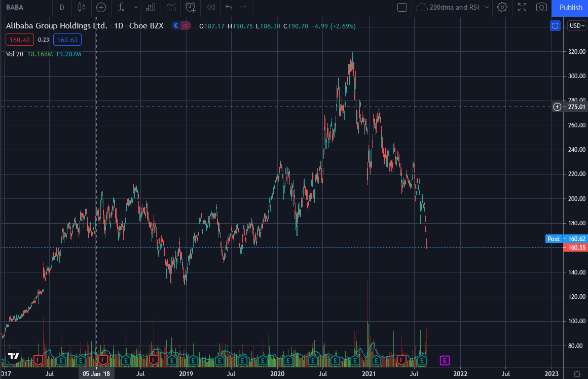Create an alert with the alarm clock icon

coord(191,7)
